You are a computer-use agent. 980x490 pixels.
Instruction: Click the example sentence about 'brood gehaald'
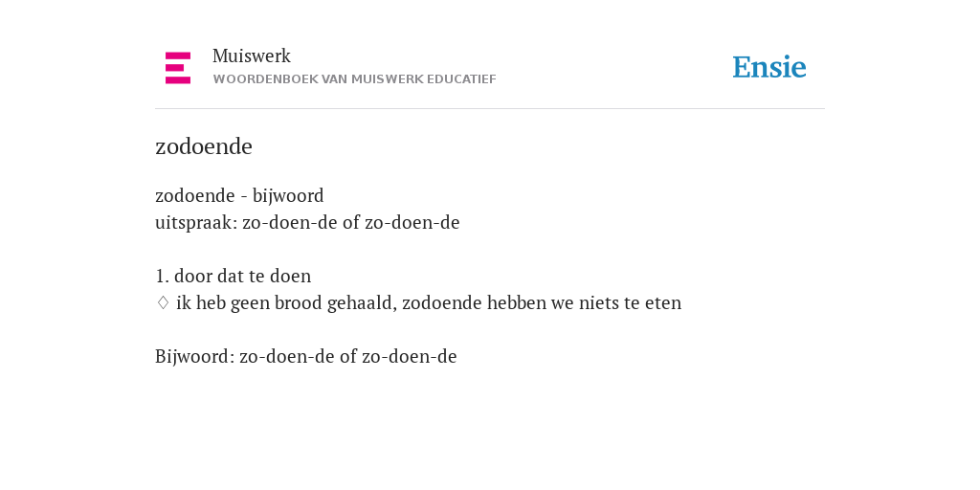[x=429, y=302]
